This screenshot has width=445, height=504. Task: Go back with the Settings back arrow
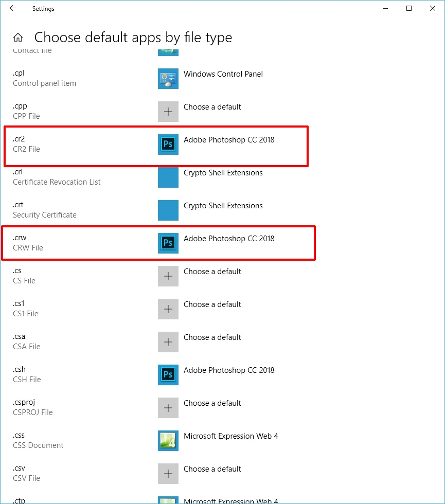[13, 8]
